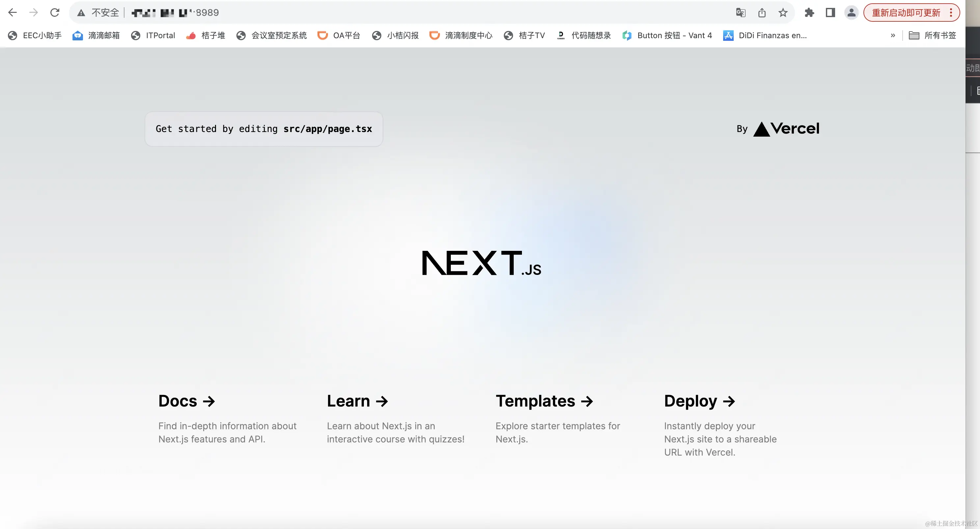Go back using the browser back arrow
The image size is (980, 529).
13,13
